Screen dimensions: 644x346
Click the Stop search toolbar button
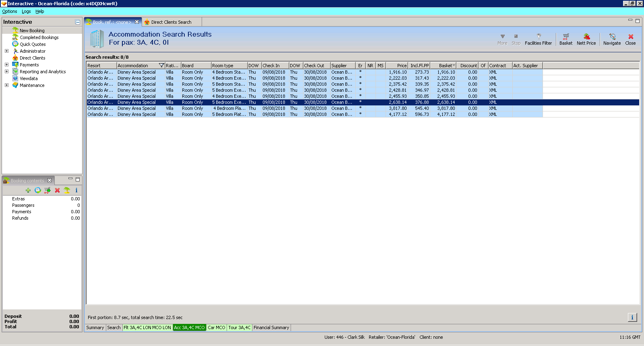(x=516, y=39)
